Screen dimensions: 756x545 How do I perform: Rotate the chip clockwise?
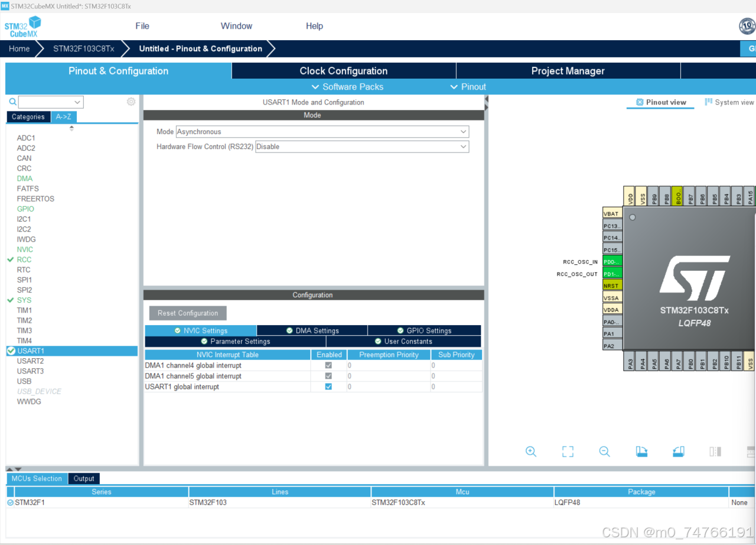tap(641, 452)
